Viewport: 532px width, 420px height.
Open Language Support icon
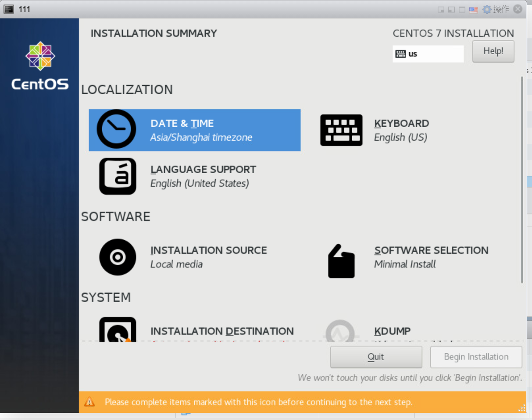point(118,176)
